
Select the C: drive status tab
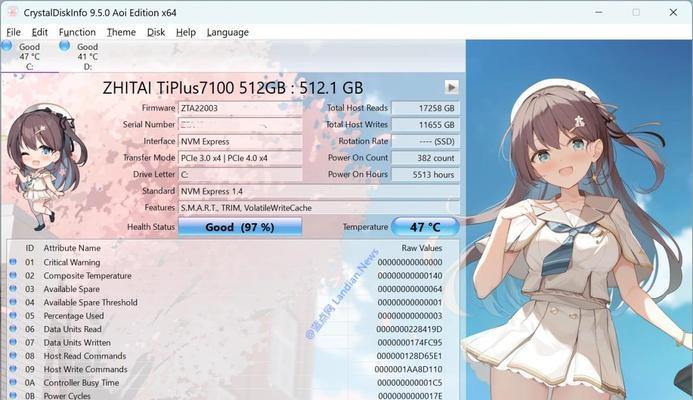coord(29,56)
